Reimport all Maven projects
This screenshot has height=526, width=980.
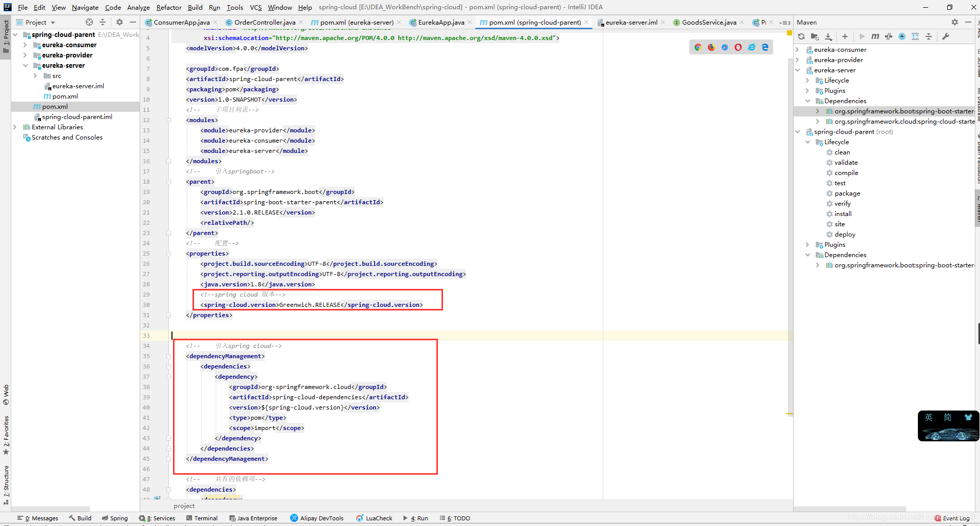coord(801,36)
